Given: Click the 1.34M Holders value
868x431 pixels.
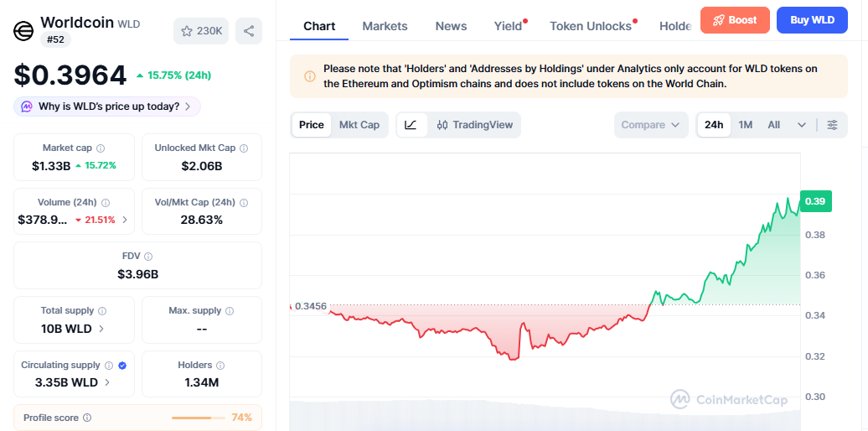Looking at the screenshot, I should click(201, 382).
